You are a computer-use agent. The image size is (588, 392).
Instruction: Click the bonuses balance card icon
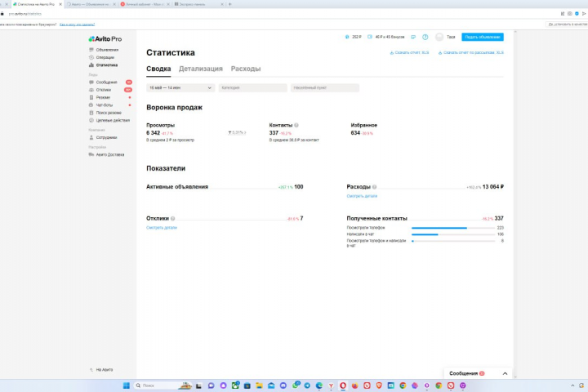(x=370, y=37)
